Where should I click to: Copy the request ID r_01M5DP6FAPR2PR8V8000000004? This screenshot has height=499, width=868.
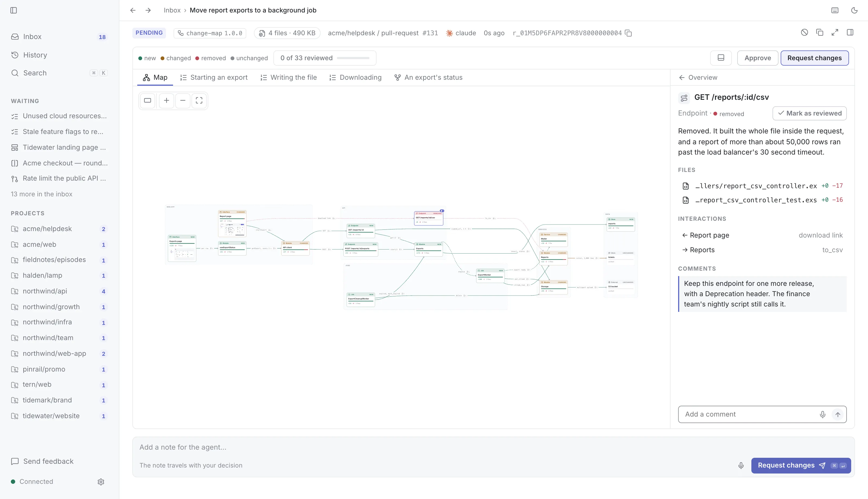(628, 33)
